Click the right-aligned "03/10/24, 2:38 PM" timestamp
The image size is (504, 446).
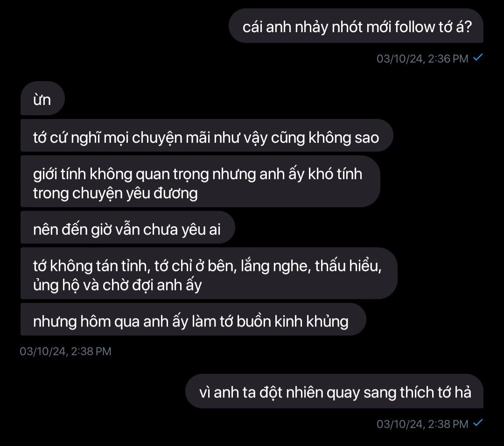422,424
